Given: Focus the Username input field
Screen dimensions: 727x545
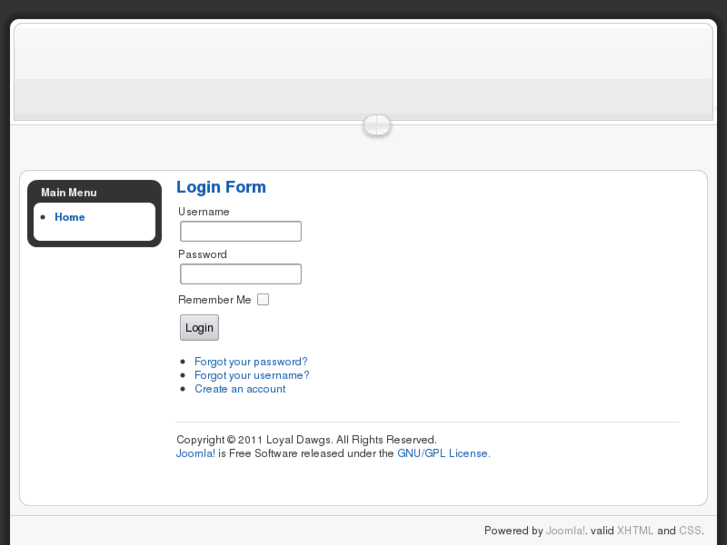Looking at the screenshot, I should click(x=240, y=231).
